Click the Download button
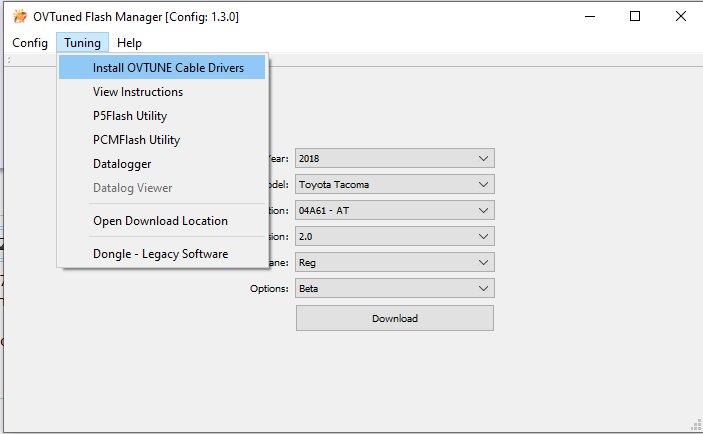Viewport: 703px width, 434px height. tap(395, 318)
